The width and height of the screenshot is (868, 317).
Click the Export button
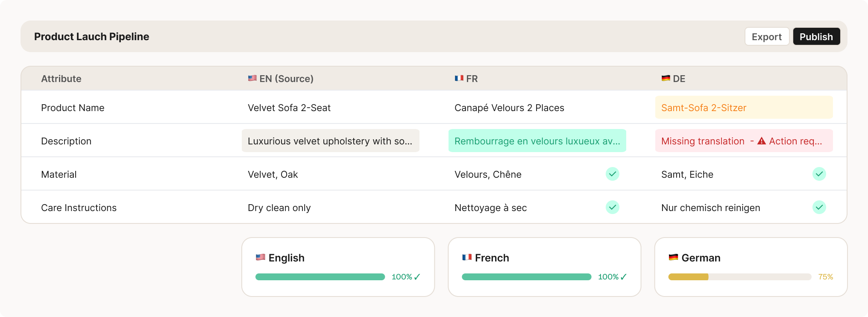(766, 37)
